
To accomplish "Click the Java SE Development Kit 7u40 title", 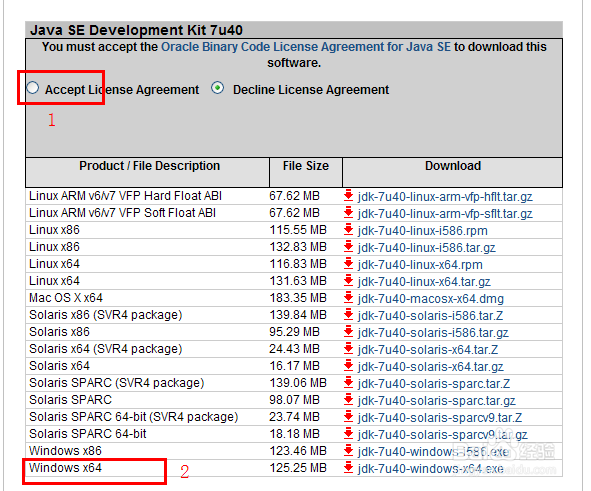I will coord(136,30).
